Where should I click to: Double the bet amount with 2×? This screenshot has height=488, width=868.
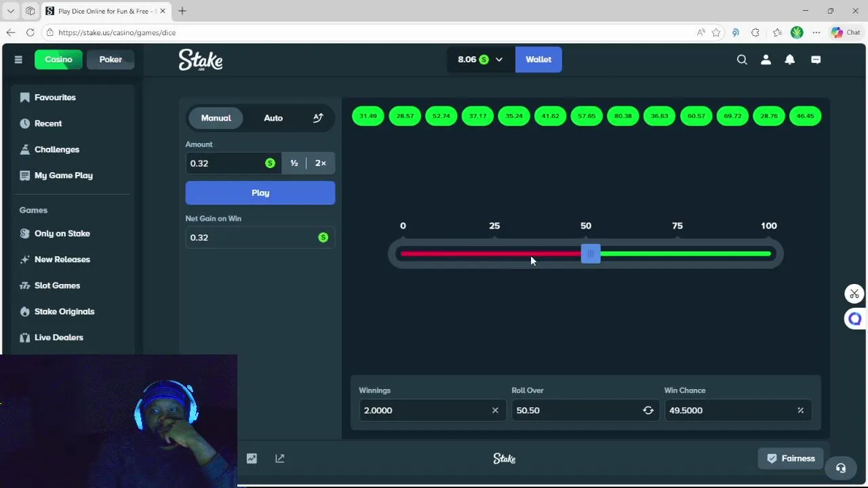click(321, 163)
